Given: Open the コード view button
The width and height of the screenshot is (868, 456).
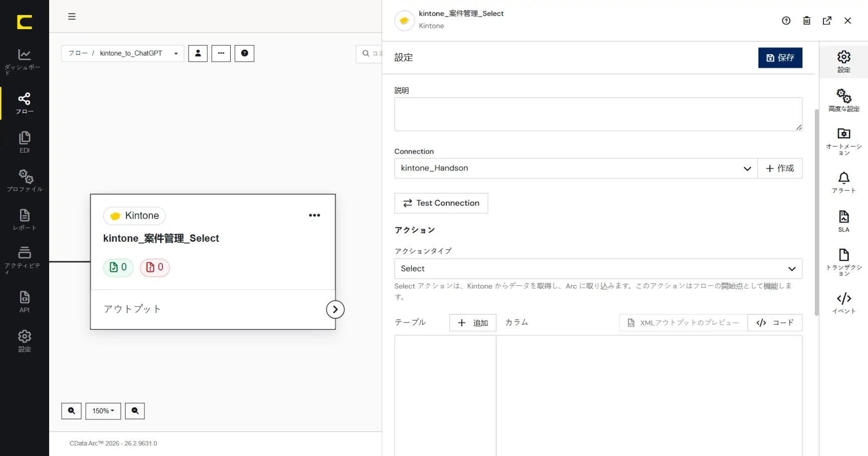Looking at the screenshot, I should click(x=775, y=323).
